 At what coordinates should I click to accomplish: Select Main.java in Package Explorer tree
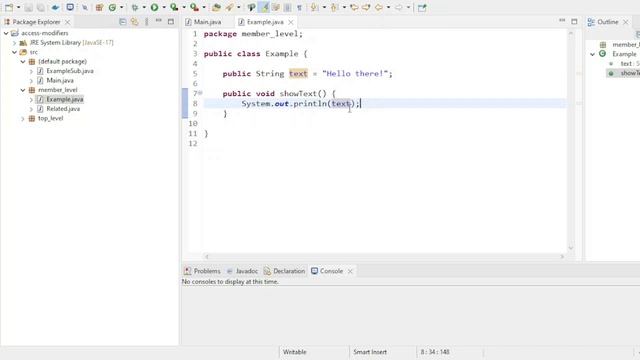60,80
